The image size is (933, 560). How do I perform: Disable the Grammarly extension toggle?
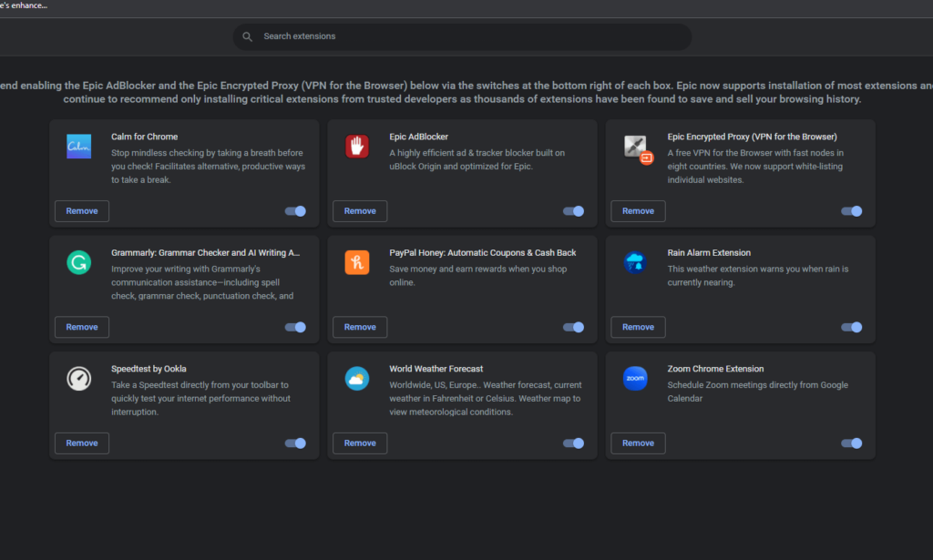pos(295,327)
